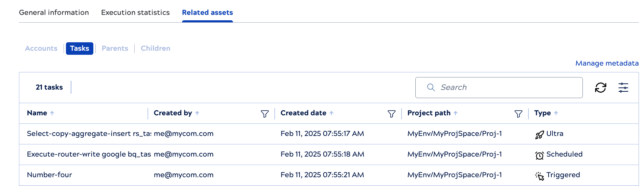Click the Scheduled alarm clock icon

[x=539, y=156]
